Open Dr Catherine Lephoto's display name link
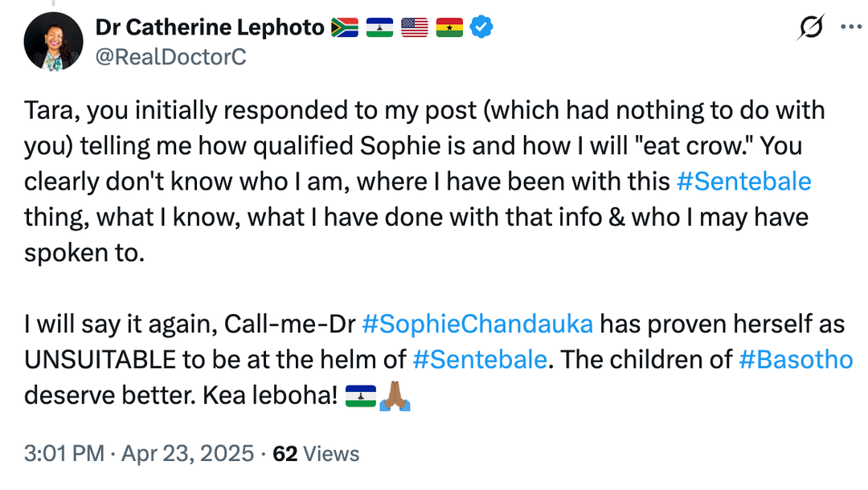 click(210, 27)
